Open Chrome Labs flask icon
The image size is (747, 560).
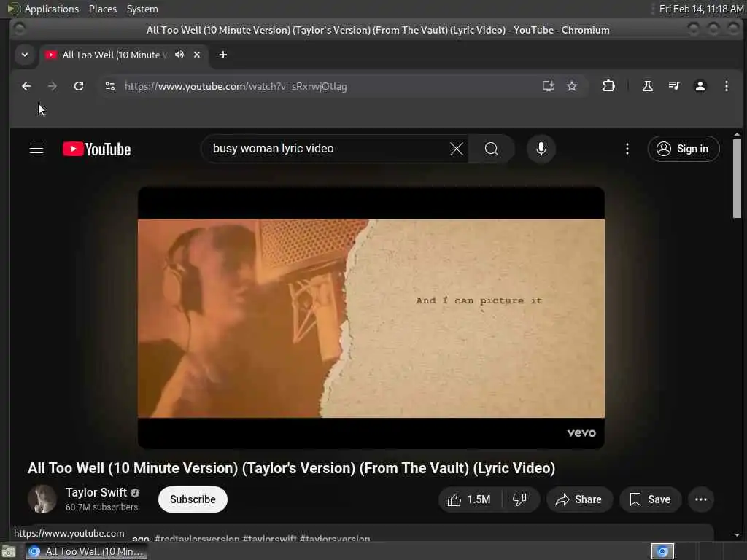648,86
